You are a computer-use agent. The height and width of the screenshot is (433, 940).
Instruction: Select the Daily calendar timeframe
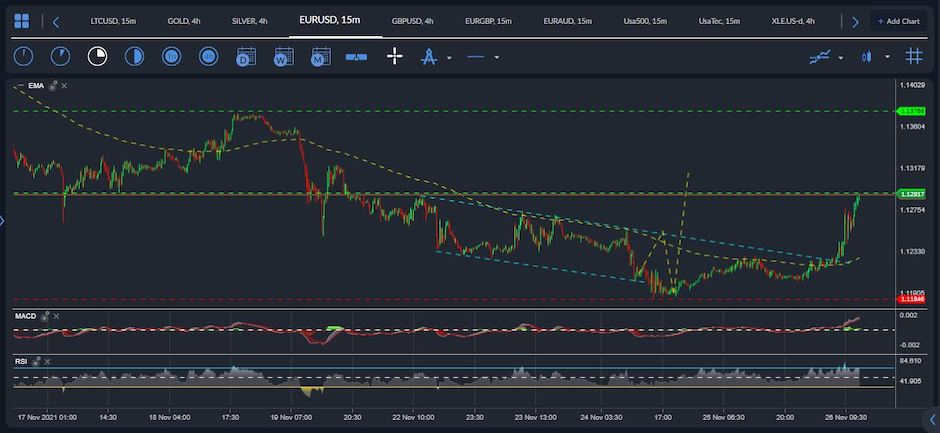click(246, 57)
